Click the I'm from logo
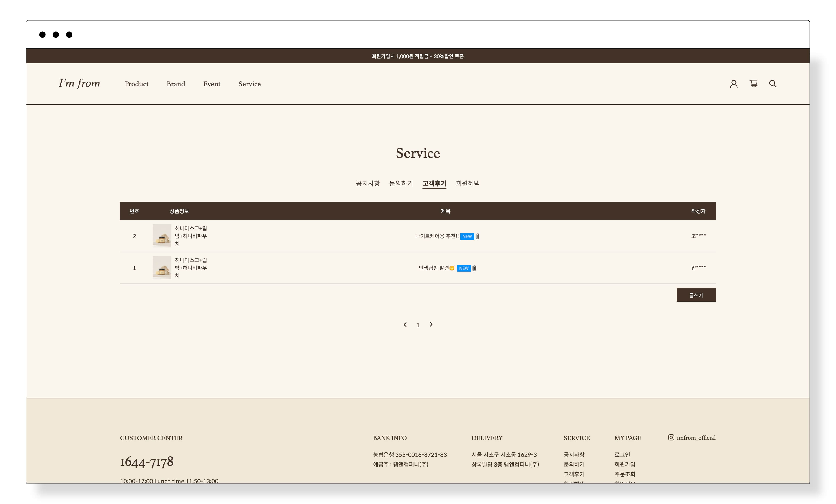Image resolution: width=836 pixels, height=504 pixels. (79, 83)
